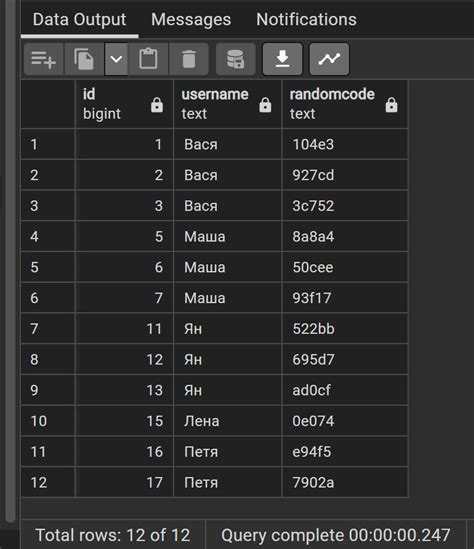This screenshot has height=549, width=474.
Task: Click the Download results icon
Action: [283, 59]
